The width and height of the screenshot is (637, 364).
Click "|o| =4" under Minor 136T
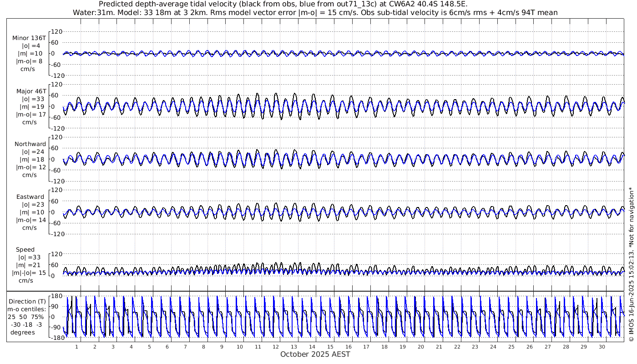tap(30, 45)
